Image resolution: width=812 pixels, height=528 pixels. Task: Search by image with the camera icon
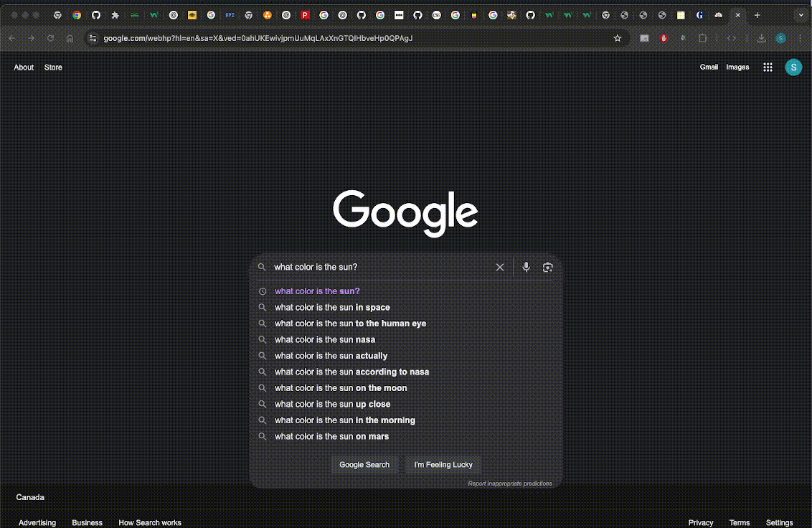point(547,268)
